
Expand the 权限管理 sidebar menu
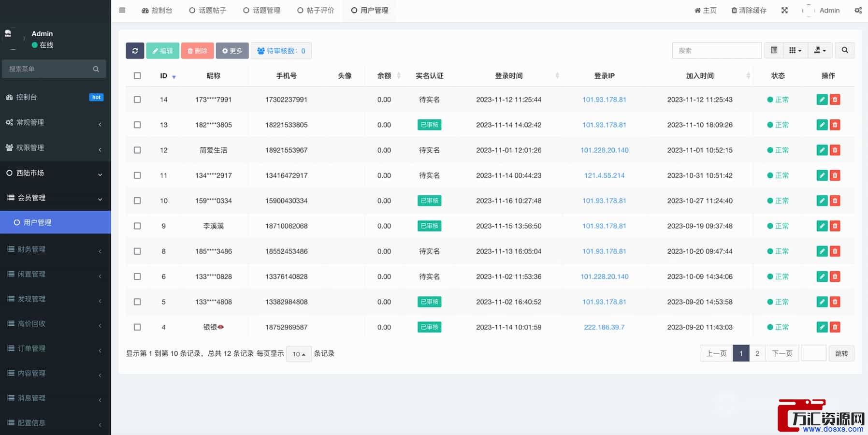point(56,148)
